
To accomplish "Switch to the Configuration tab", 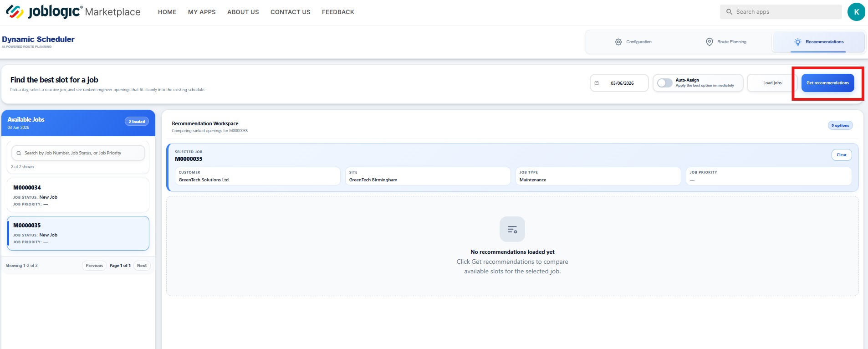I will click(633, 42).
